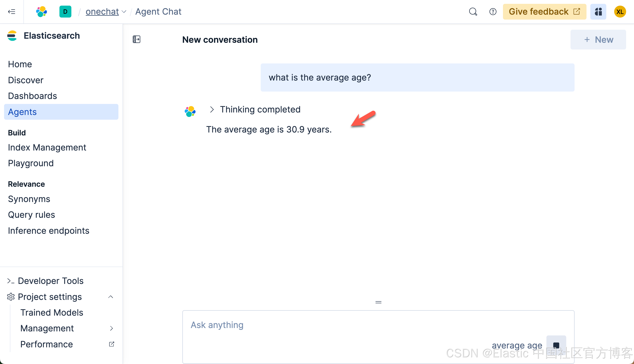Open Index Management
Screen dimensions: 634x364
pos(47,148)
